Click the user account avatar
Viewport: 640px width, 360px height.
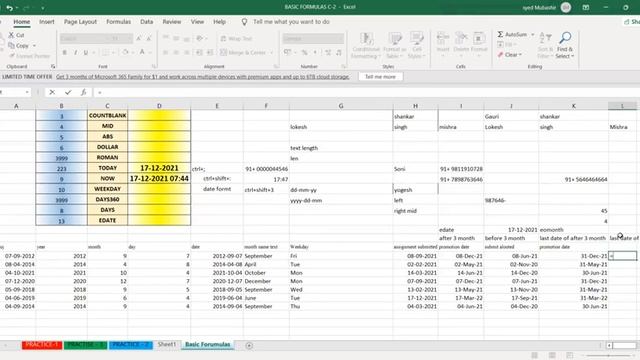[566, 7]
